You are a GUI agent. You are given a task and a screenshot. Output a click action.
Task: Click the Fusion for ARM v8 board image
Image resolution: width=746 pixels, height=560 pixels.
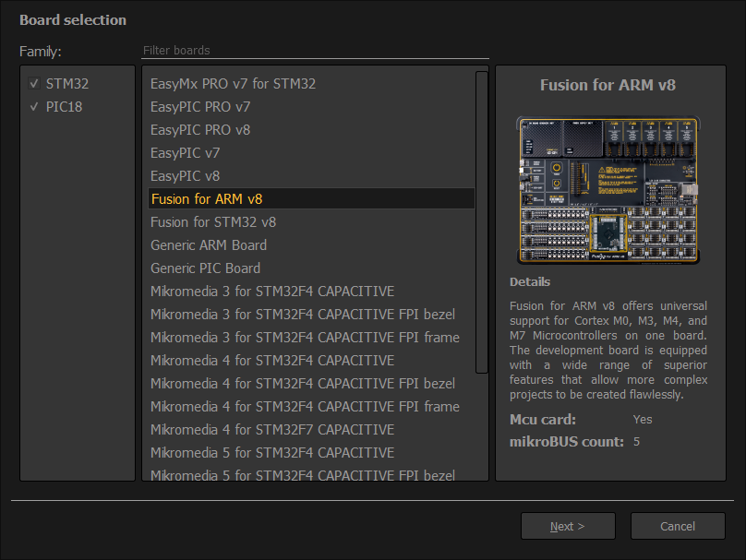pos(608,190)
